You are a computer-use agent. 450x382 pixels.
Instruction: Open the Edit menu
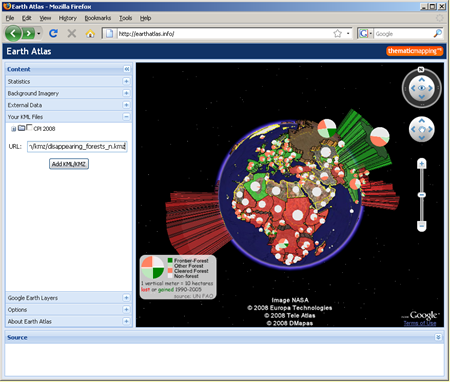[26, 18]
